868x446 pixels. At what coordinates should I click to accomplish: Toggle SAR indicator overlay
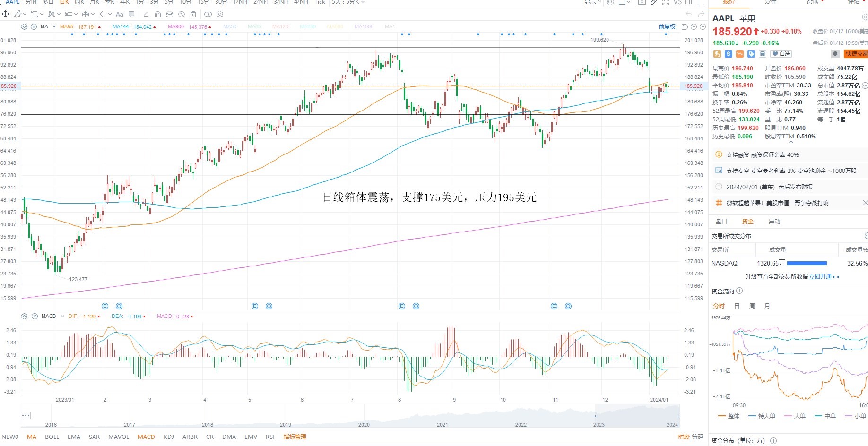95,437
